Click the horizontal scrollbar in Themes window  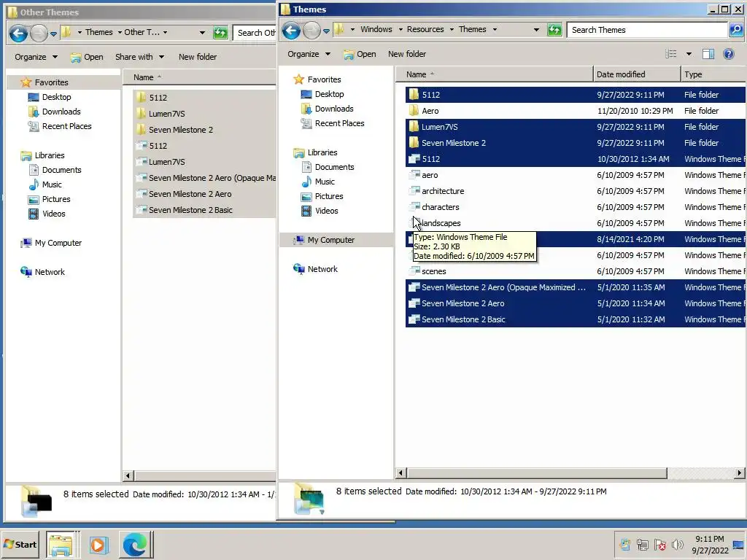click(x=536, y=472)
